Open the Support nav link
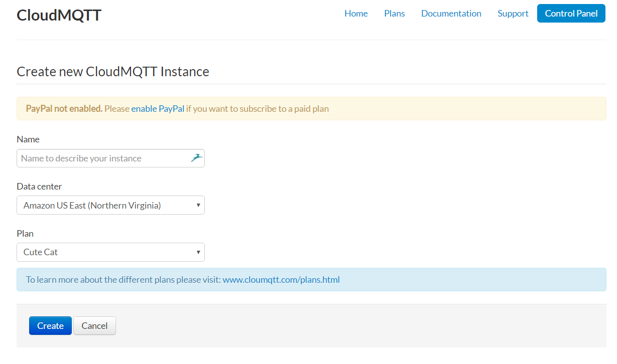Viewport: 617px width, 364px height. 513,14
